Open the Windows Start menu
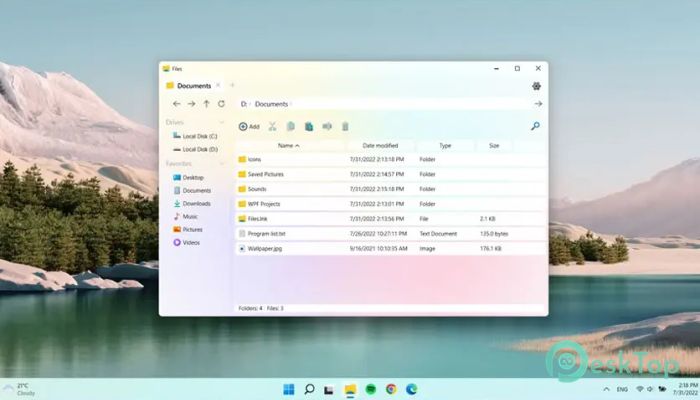The image size is (700, 400). (x=289, y=389)
